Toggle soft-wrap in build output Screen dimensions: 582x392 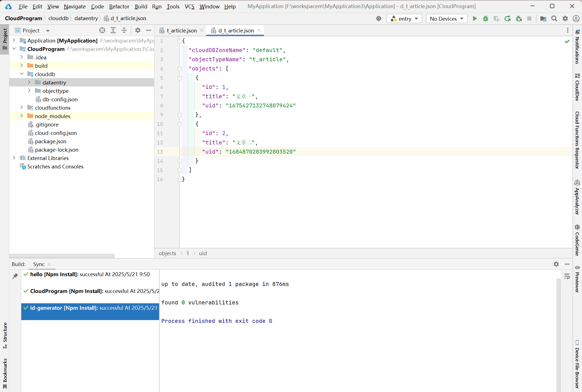click(x=567, y=276)
